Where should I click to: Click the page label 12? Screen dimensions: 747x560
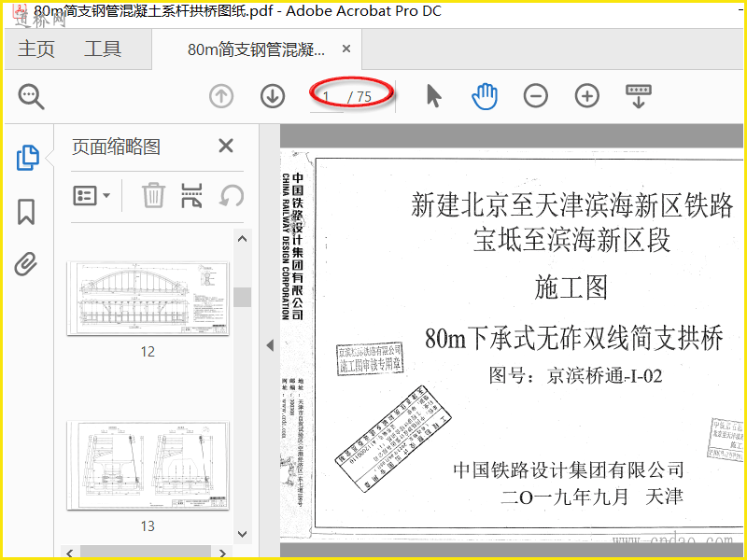pyautogui.click(x=148, y=352)
